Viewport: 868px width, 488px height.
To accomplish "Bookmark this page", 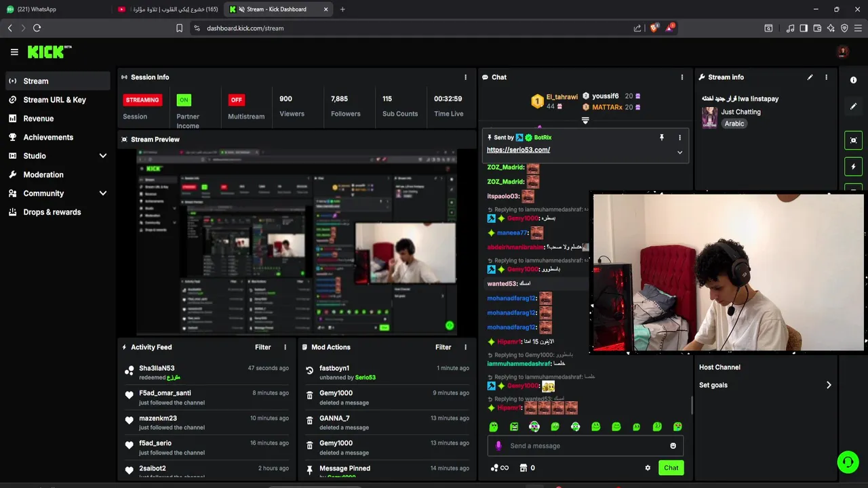I will (179, 28).
